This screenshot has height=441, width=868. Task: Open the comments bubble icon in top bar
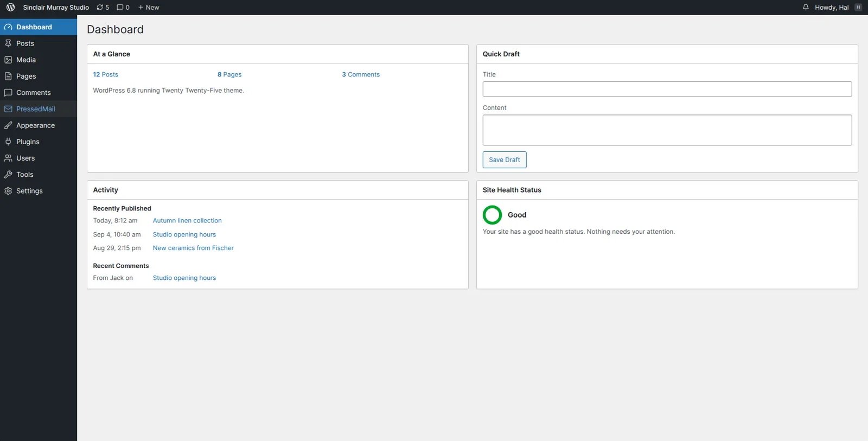pyautogui.click(x=120, y=8)
